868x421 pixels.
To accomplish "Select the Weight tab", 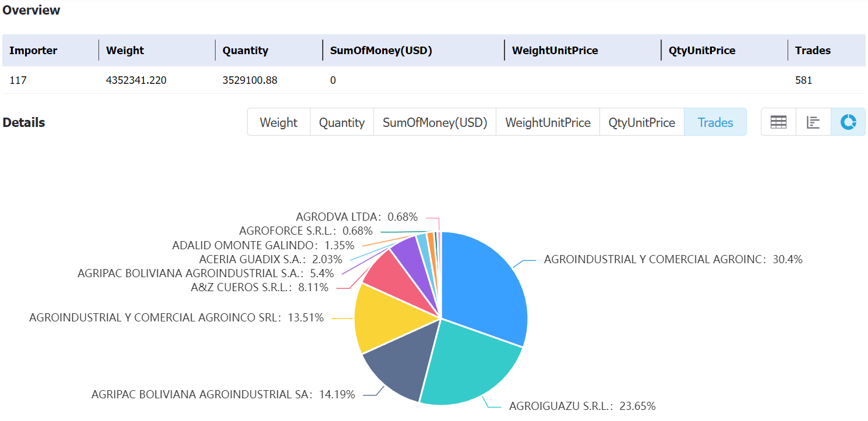I will point(278,122).
